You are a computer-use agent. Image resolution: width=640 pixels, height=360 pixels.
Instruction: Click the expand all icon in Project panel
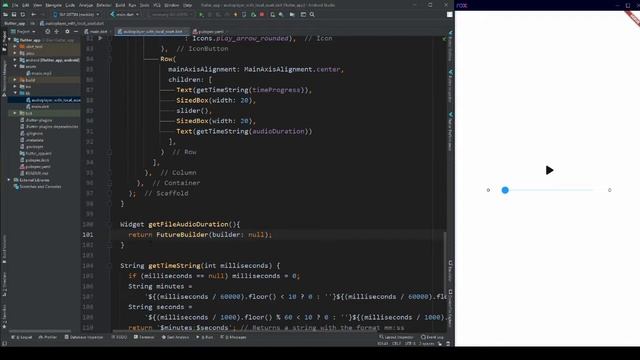click(x=56, y=31)
